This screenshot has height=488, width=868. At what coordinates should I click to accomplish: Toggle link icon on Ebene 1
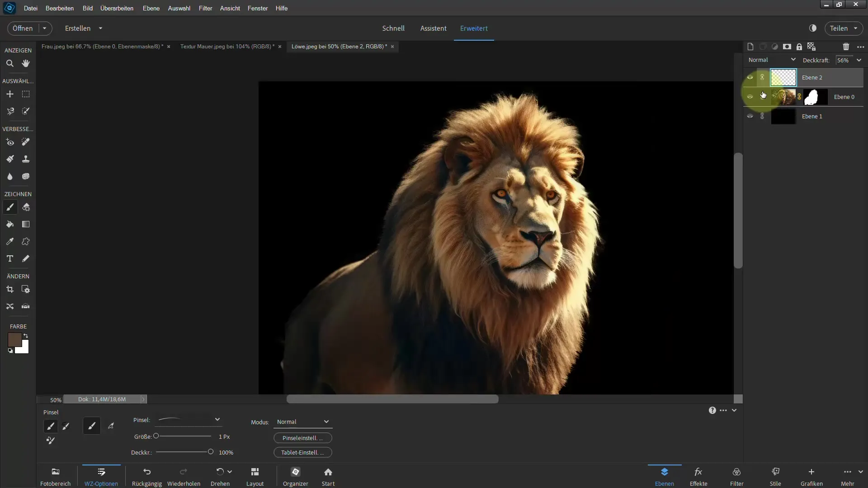(762, 117)
